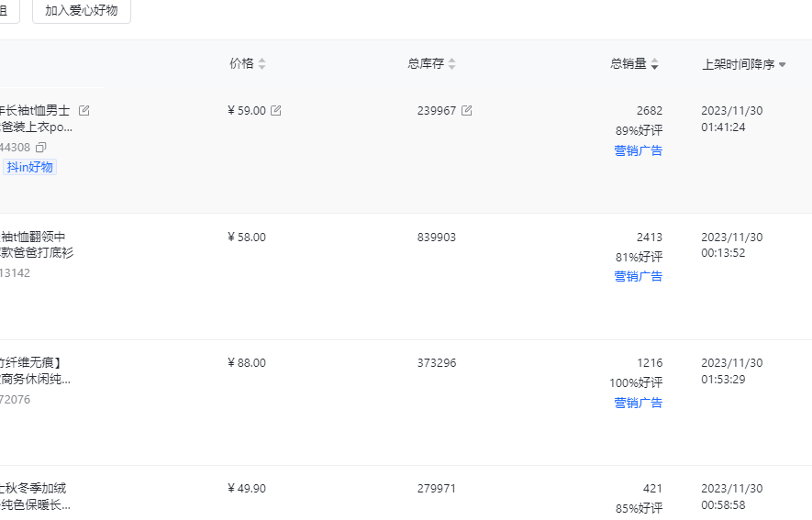
Task: Click edit icon beside ¥59.00 price
Action: click(x=276, y=111)
